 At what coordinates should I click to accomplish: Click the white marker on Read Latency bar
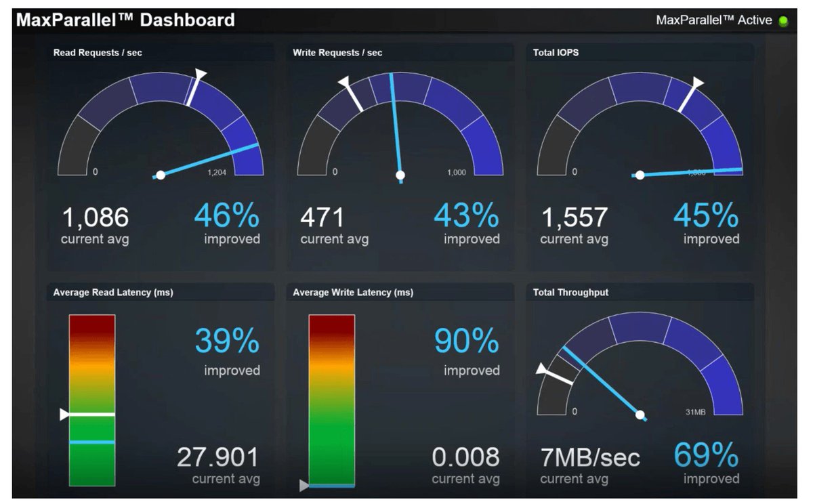[x=87, y=414]
